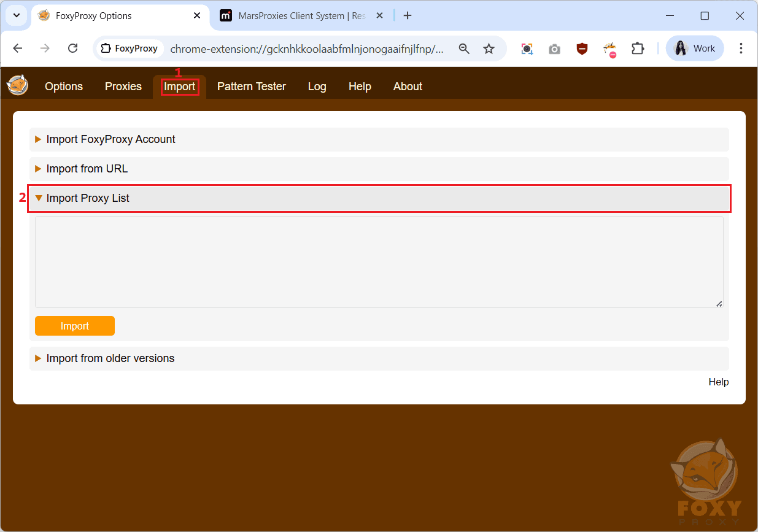Viewport: 758px width, 532px height.
Task: Click inside the proxy list text area
Action: pyautogui.click(x=379, y=262)
